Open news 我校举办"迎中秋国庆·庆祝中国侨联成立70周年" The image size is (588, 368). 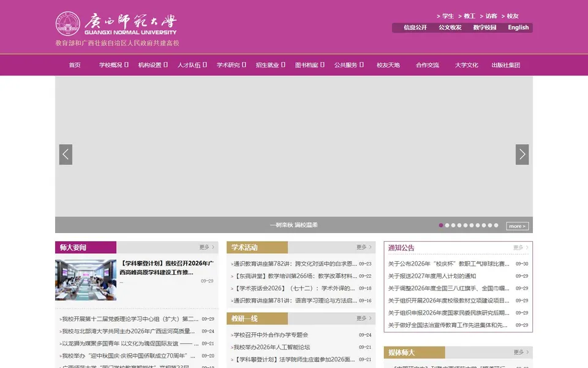click(127, 356)
